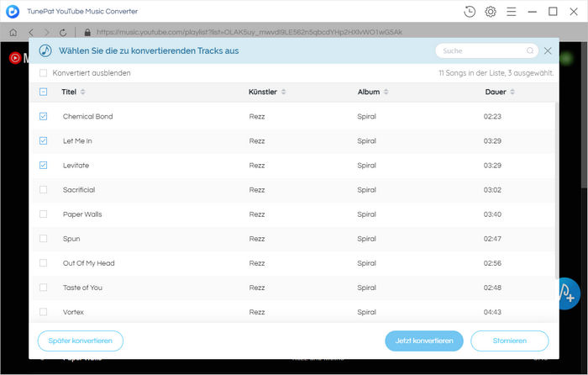Click the Dauer column header label
Screen dimensions: 588x375
496,92
